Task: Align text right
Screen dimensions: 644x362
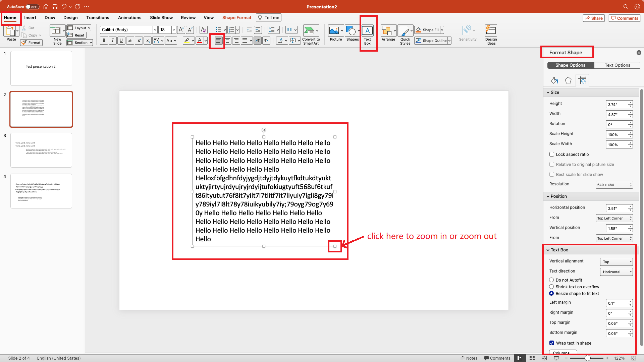Action: [x=236, y=41]
